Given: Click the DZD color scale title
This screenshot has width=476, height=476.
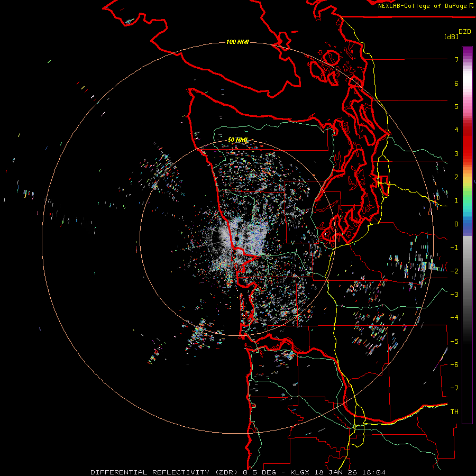Looking at the screenshot, I should [x=465, y=32].
